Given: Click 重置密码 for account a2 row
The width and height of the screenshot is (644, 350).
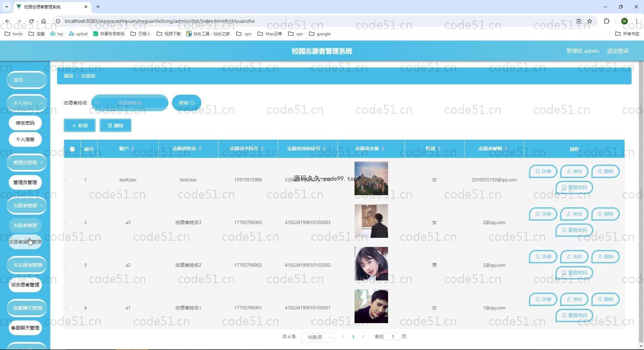Looking at the screenshot, I should tap(574, 273).
